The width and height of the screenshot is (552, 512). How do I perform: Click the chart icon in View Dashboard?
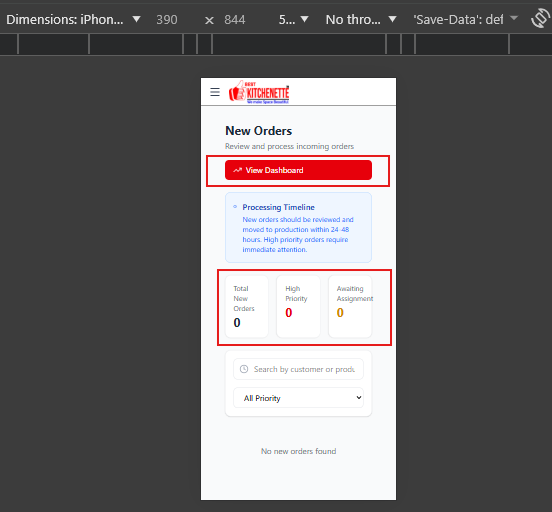tap(237, 170)
